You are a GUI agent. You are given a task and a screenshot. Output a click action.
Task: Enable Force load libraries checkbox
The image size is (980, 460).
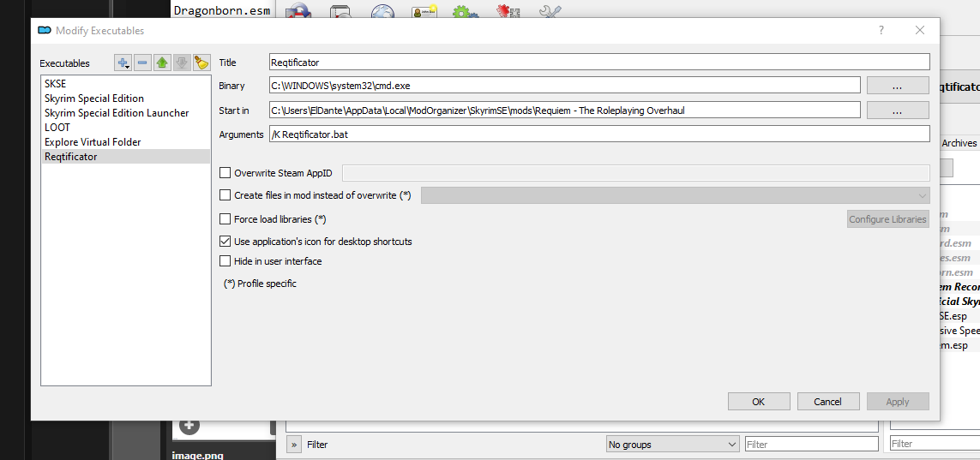(225, 219)
